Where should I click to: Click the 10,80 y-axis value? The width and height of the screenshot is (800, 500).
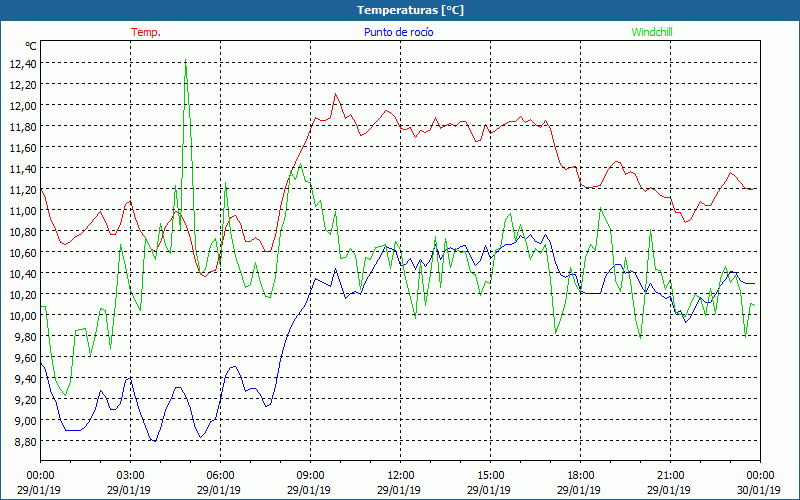[23, 231]
